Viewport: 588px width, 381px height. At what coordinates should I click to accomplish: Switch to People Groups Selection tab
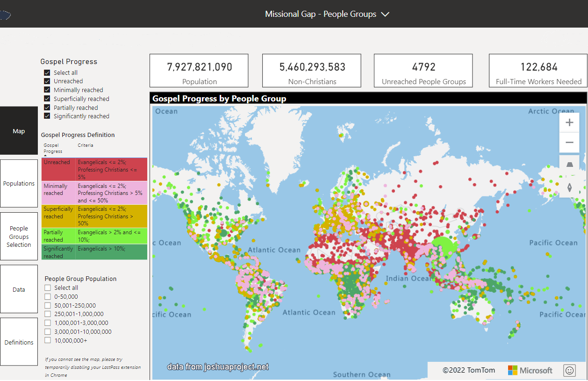pos(19,237)
